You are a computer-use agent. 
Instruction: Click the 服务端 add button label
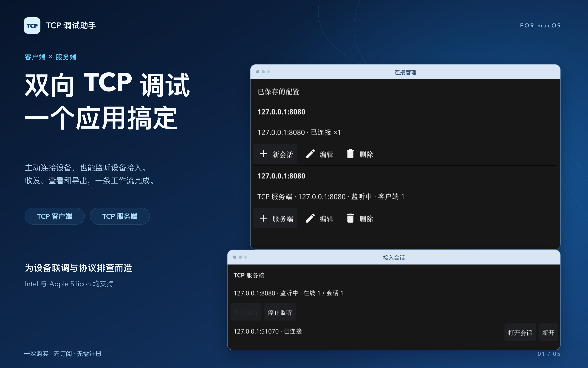[x=283, y=218]
